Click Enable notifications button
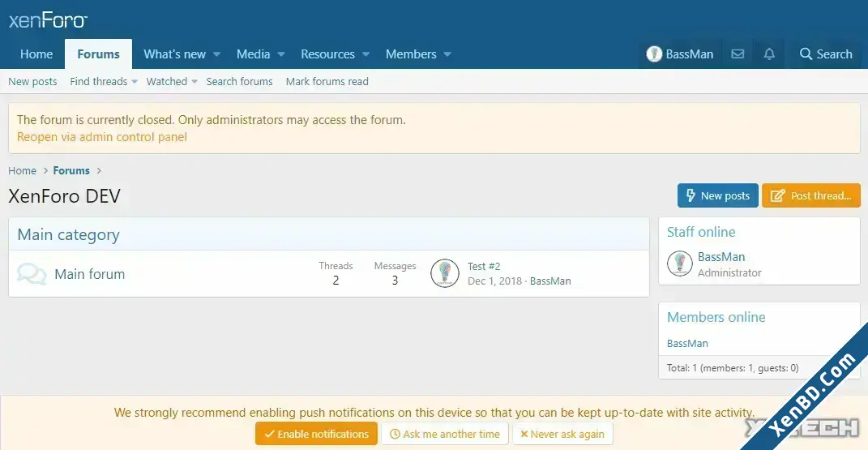The height and width of the screenshot is (450, 868). 316,434
